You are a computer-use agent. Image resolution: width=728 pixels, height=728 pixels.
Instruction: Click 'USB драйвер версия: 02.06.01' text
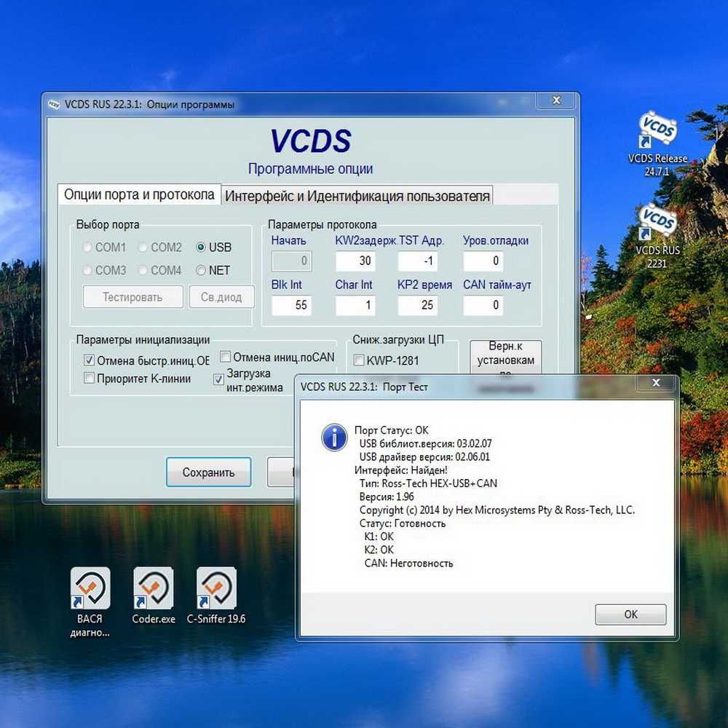[424, 457]
